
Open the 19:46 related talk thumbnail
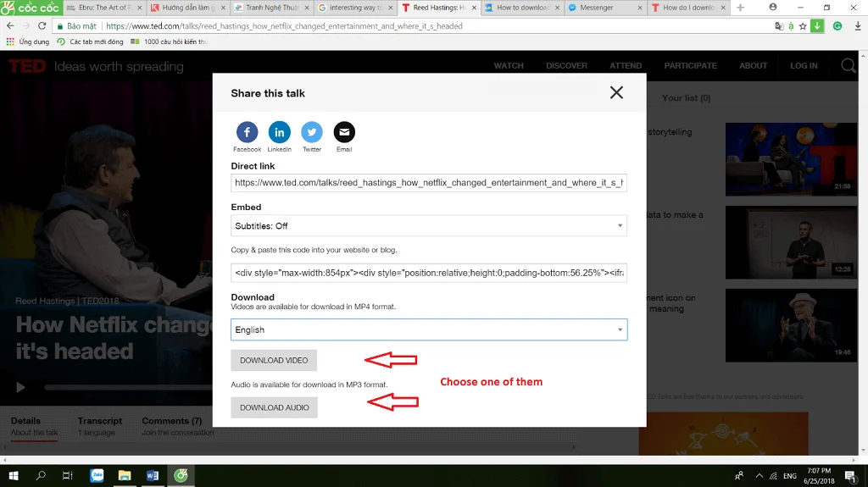pos(791,325)
